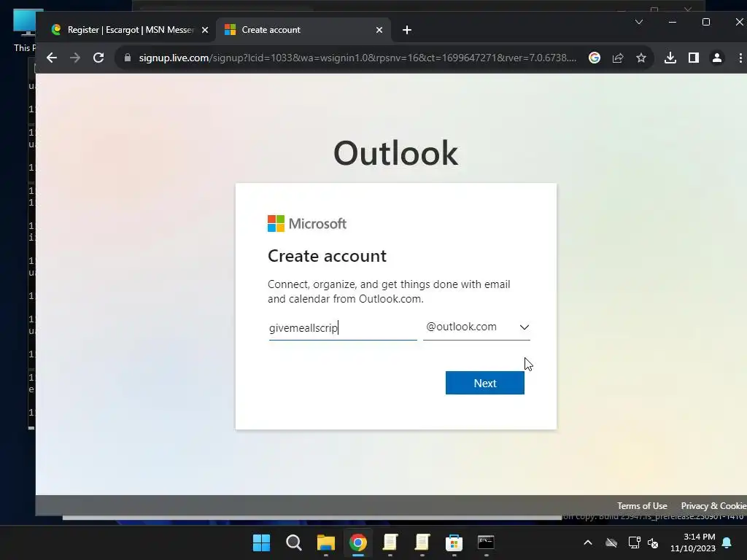Click the This PC desktop icon
The width and height of the screenshot is (747, 560).
click(24, 30)
